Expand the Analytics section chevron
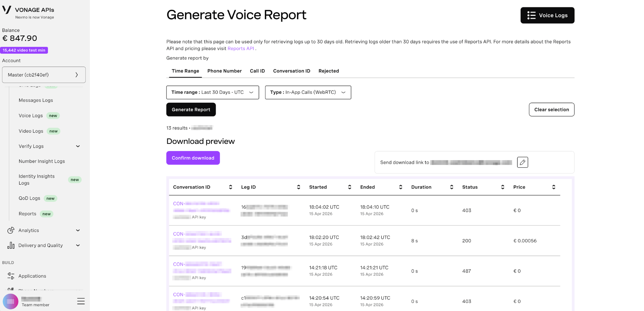Screen dimensions: 644x311 tap(78, 230)
